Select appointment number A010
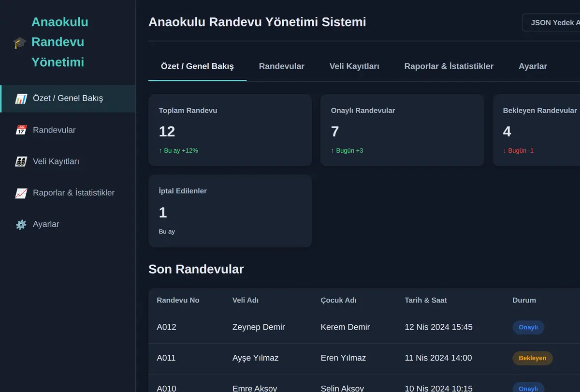This screenshot has width=580, height=392. (x=166, y=389)
